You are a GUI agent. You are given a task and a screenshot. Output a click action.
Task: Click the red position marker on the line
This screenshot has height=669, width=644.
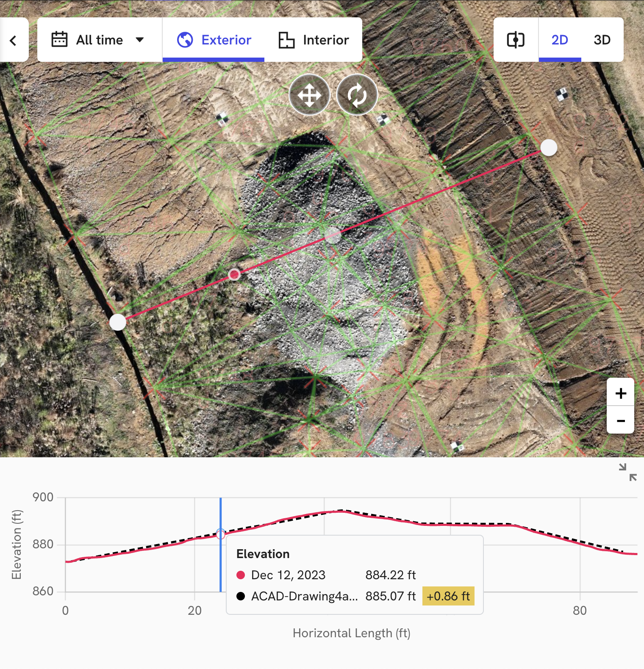pyautogui.click(x=234, y=275)
